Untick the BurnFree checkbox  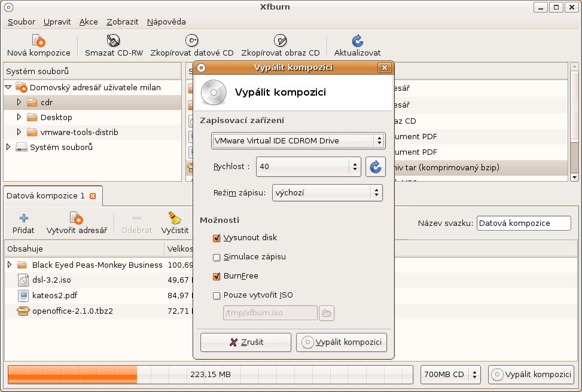(x=217, y=276)
